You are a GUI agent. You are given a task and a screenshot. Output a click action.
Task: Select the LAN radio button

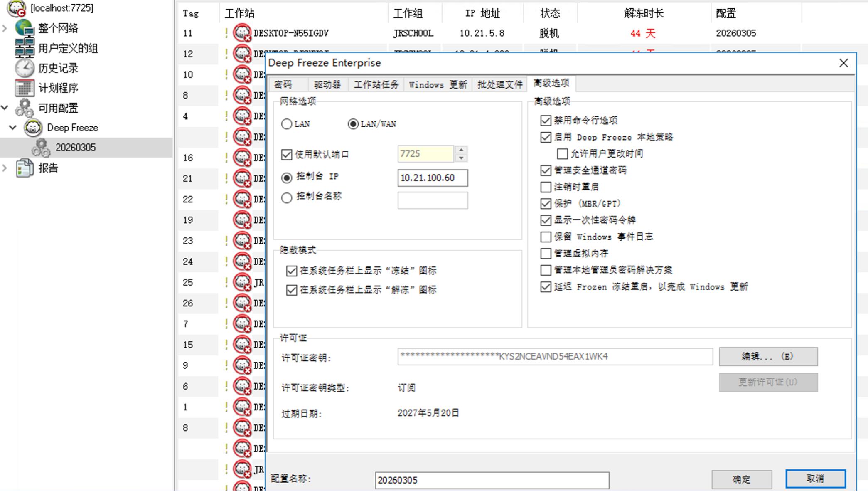click(x=287, y=124)
